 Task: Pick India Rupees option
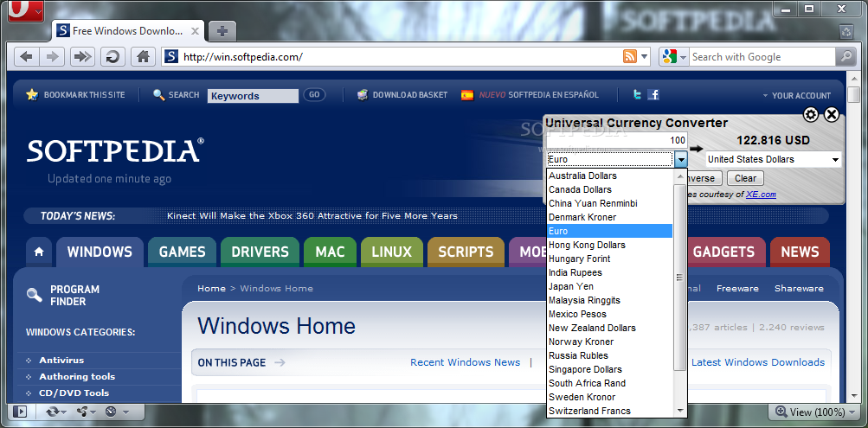point(609,272)
